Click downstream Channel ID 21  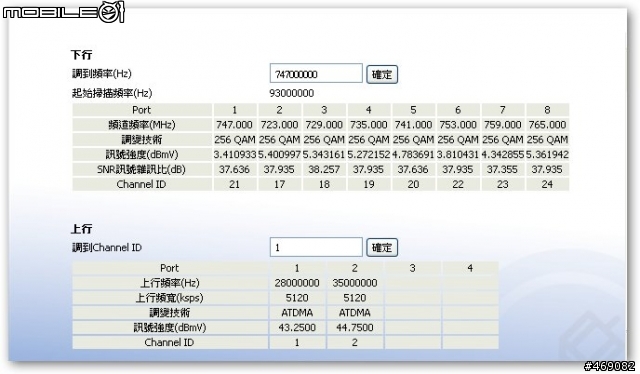234,185
